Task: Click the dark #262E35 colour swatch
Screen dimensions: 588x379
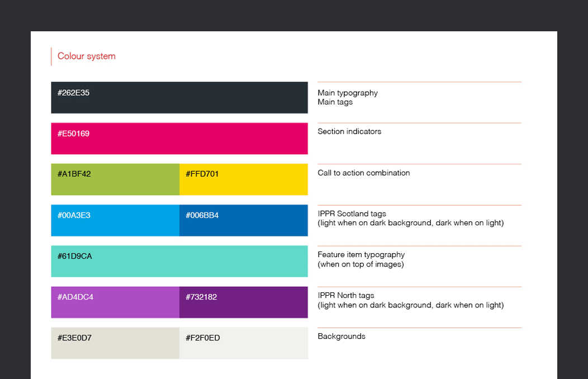Action: [179, 98]
